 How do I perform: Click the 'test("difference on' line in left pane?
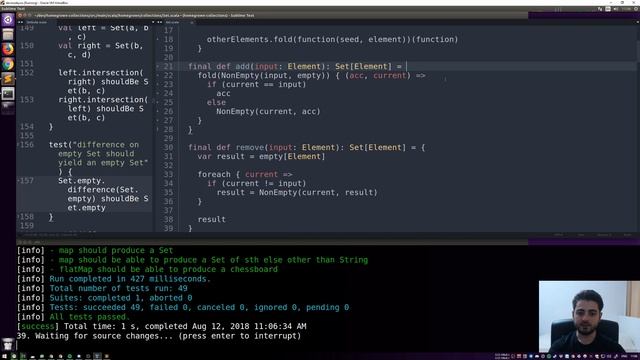[x=93, y=144]
